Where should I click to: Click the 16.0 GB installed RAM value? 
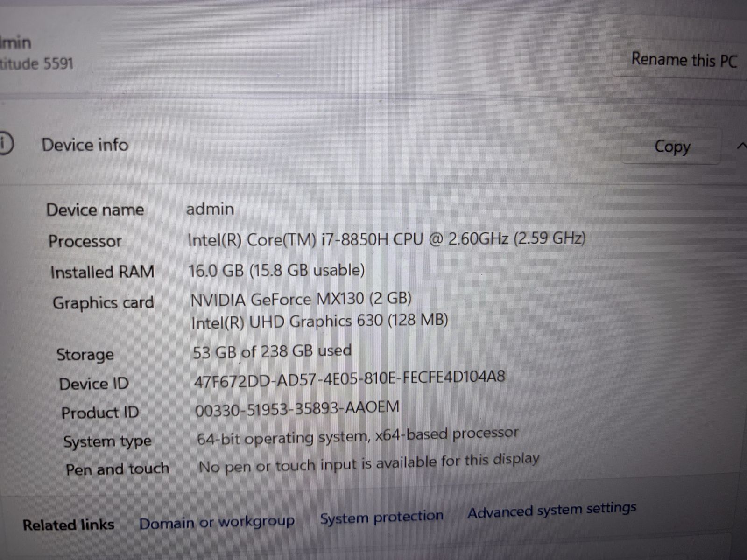pyautogui.click(x=276, y=270)
